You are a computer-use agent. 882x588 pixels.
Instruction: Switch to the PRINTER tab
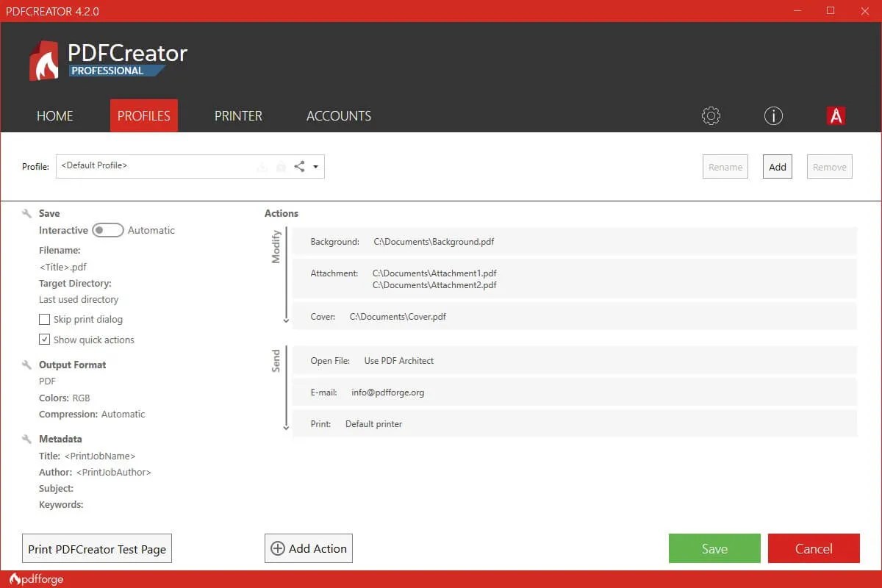tap(238, 115)
